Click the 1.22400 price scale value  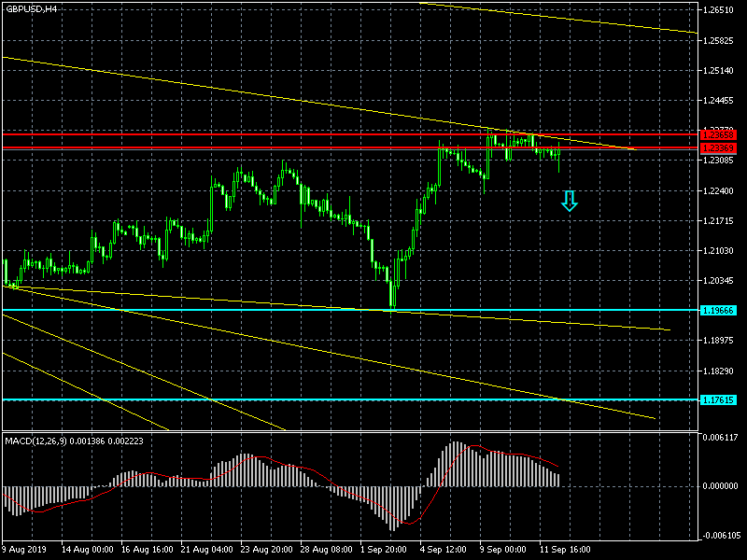coord(718,191)
